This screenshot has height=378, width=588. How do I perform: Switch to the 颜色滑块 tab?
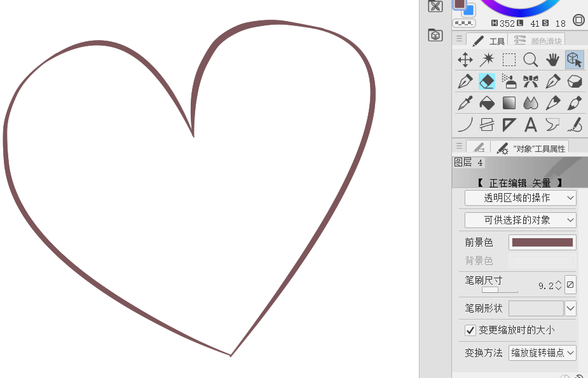click(x=539, y=41)
